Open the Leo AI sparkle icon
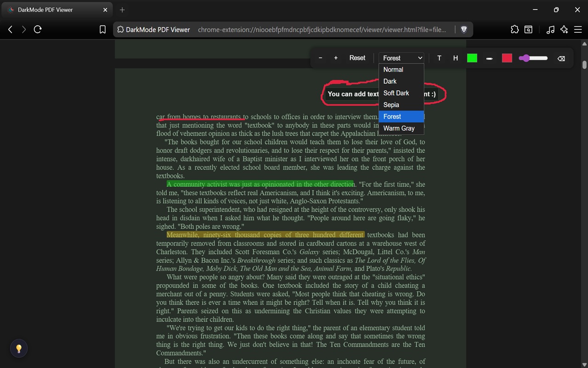 coord(564,29)
